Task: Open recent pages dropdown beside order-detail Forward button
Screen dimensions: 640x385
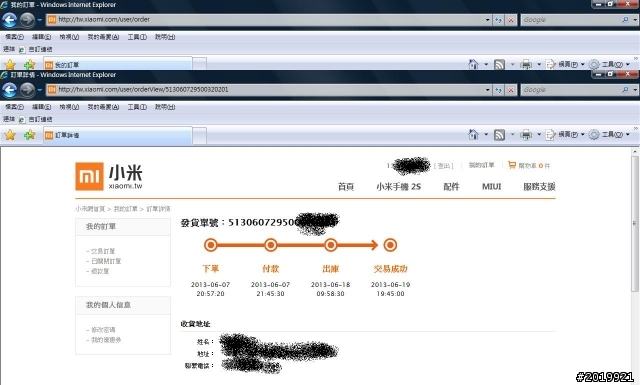Action: pyautogui.click(x=40, y=90)
